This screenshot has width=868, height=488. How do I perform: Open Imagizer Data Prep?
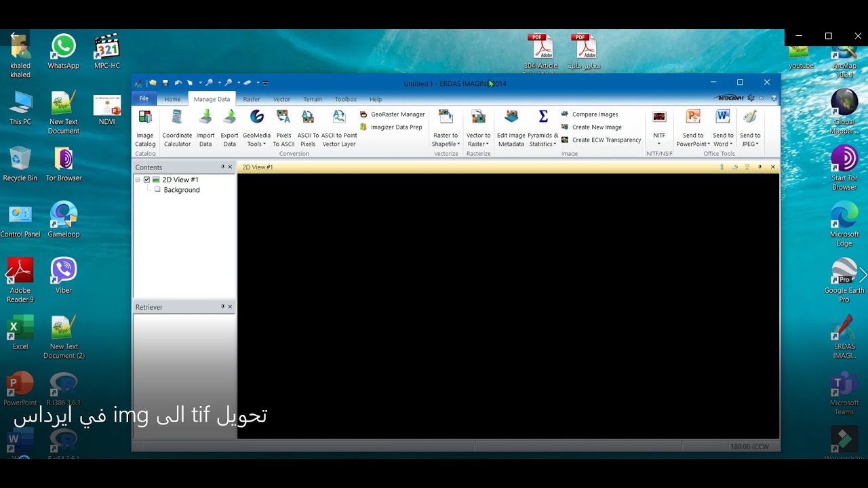[x=391, y=127]
